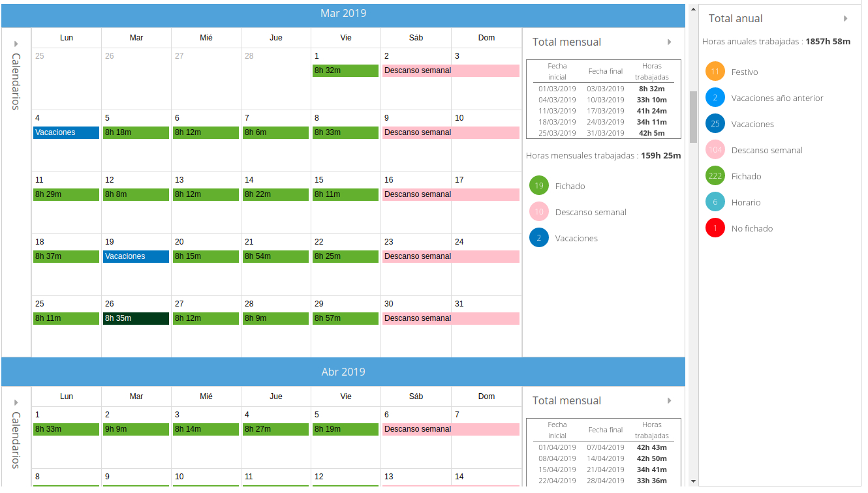The width and height of the screenshot is (868, 493).
Task: Open the 8h 35m entry on March 26
Action: click(136, 318)
